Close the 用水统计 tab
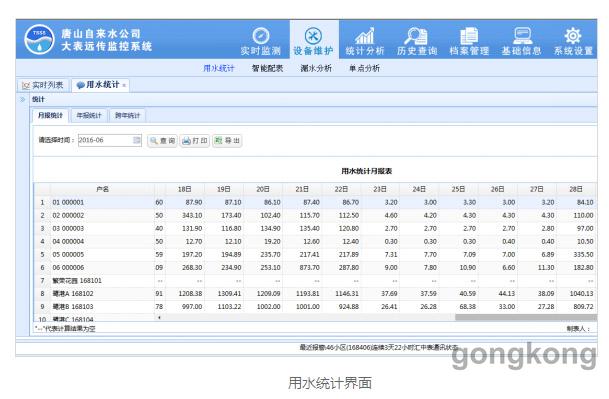 tap(124, 85)
